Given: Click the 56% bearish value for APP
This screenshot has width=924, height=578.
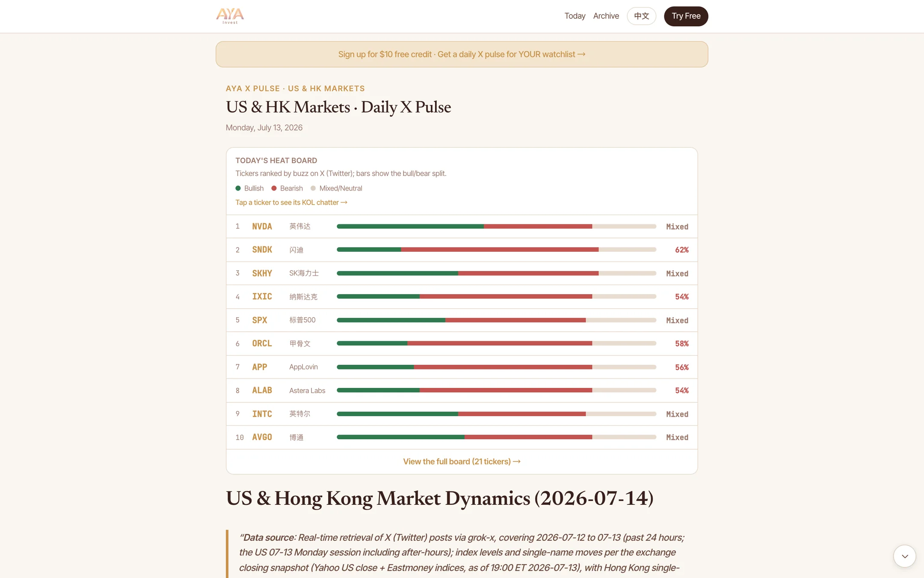Looking at the screenshot, I should pyautogui.click(x=681, y=367).
